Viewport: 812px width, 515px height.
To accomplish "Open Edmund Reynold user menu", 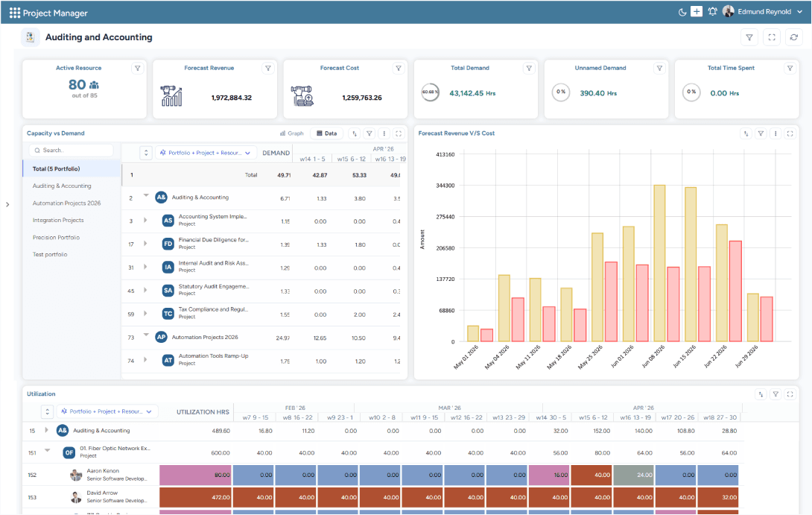I will [762, 11].
